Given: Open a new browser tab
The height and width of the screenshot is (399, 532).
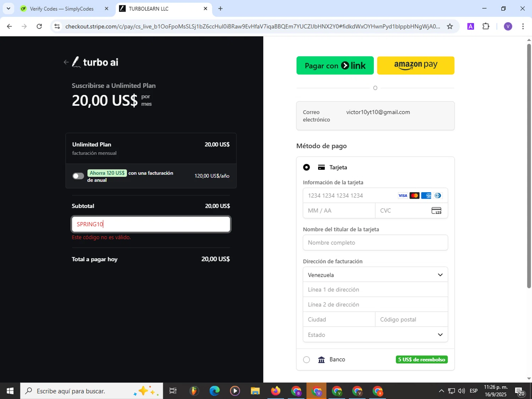Looking at the screenshot, I should pyautogui.click(x=220, y=9).
